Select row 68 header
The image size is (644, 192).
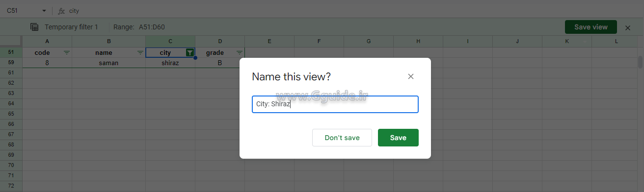click(x=11, y=144)
